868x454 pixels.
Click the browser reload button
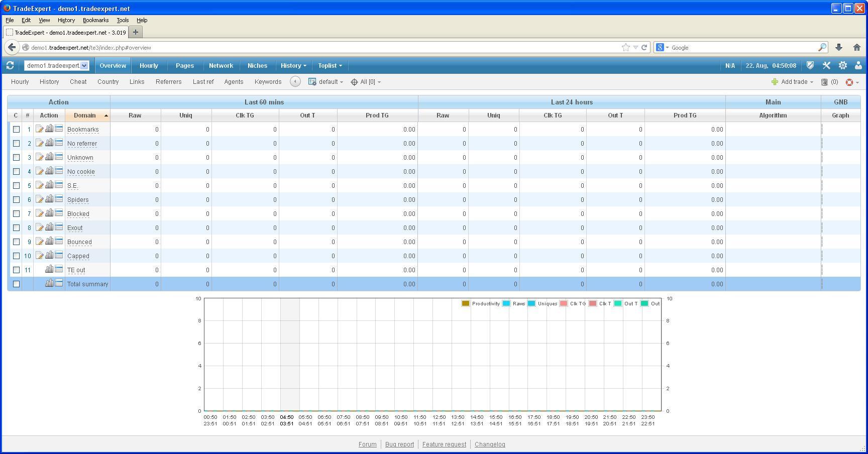[x=644, y=47]
